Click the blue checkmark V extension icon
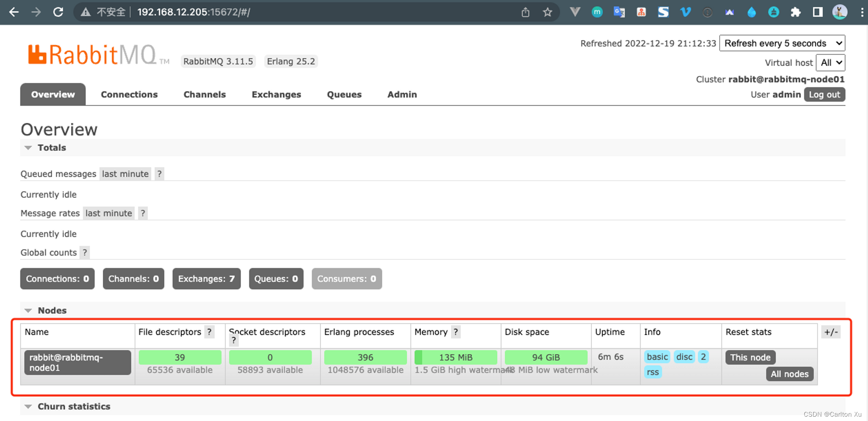This screenshot has width=868, height=421. point(685,12)
